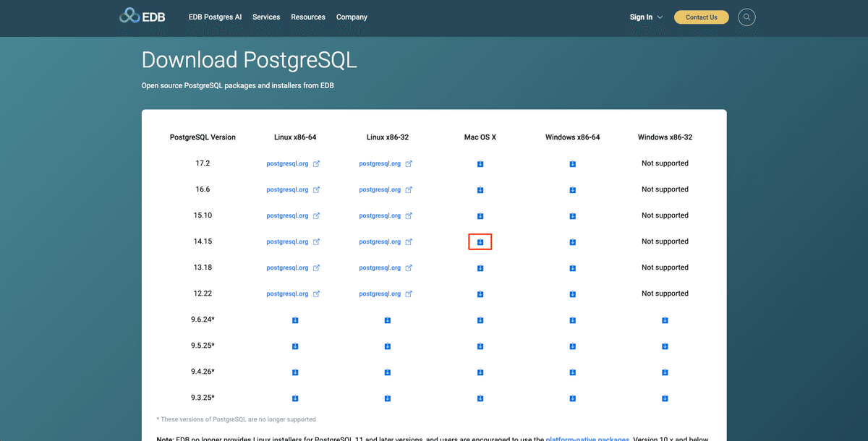Download PostgreSQL 9.3.25 for Windows x86-32

click(665, 398)
